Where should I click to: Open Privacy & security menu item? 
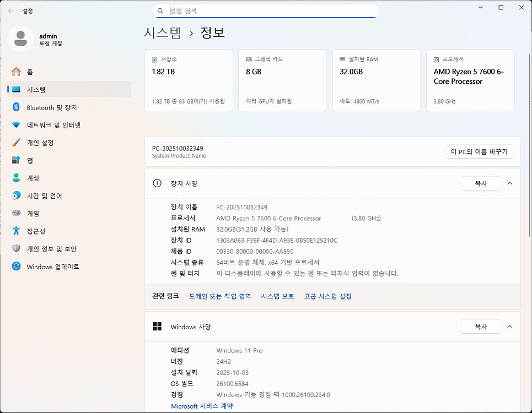click(52, 249)
